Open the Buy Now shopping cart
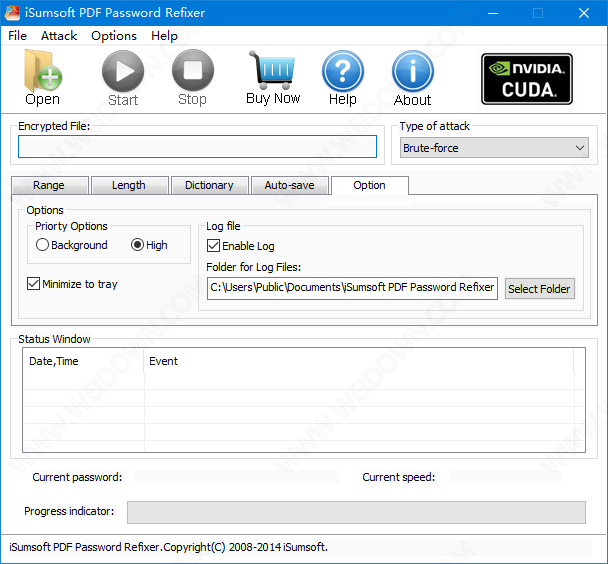This screenshot has width=608, height=564. click(272, 72)
